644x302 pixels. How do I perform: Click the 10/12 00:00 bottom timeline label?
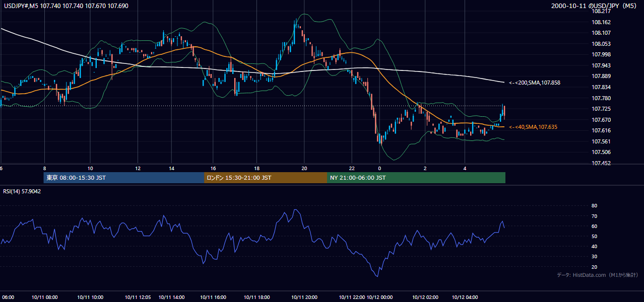point(379,297)
